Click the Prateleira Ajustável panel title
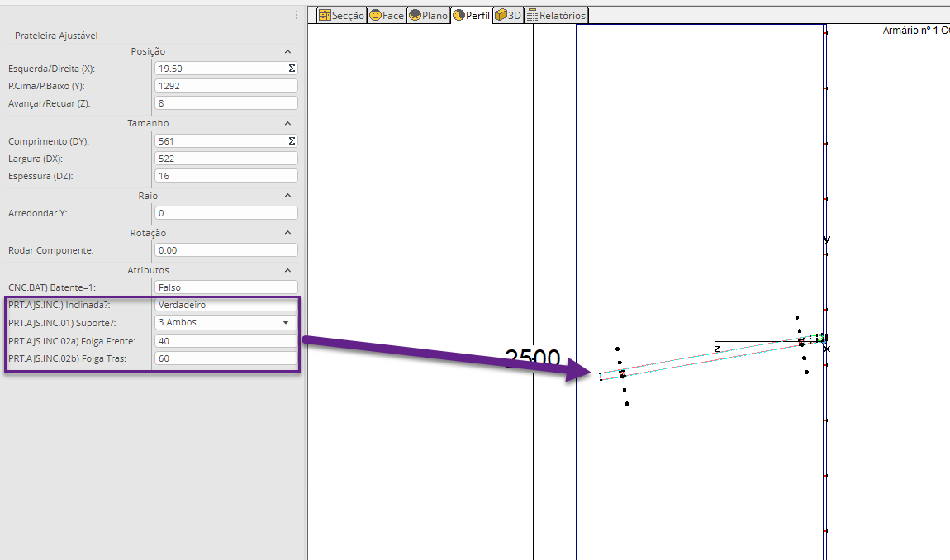 tap(56, 36)
